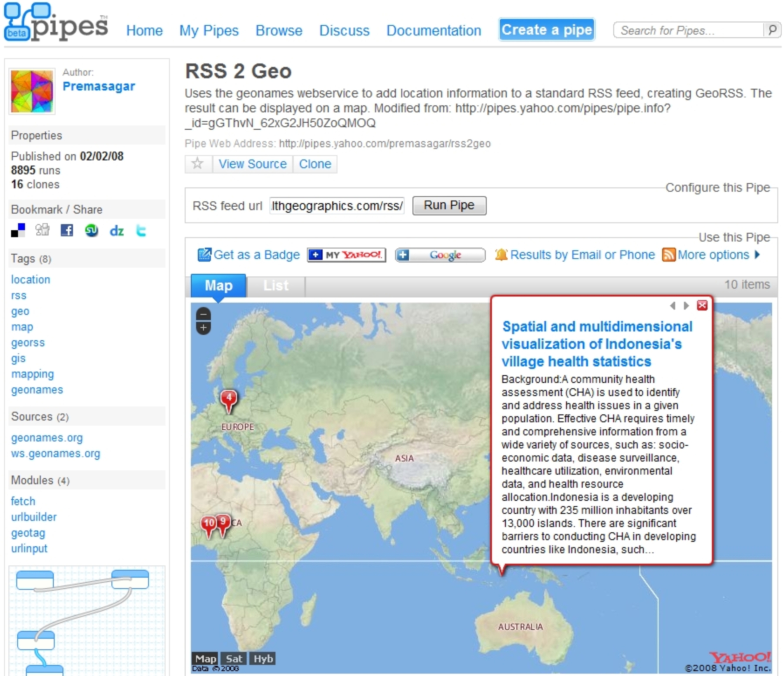This screenshot has height=676, width=784.
Task: Share on Twitter icon
Action: pos(141,230)
